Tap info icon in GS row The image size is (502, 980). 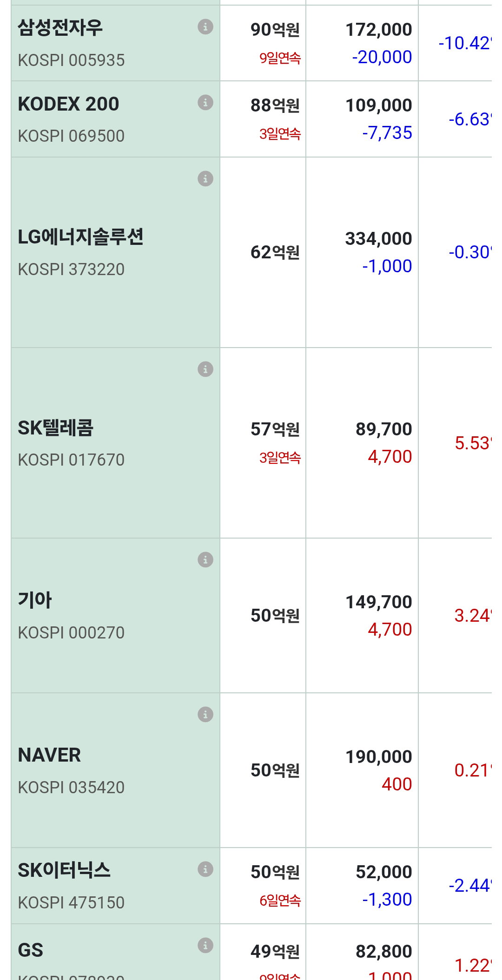[205, 945]
